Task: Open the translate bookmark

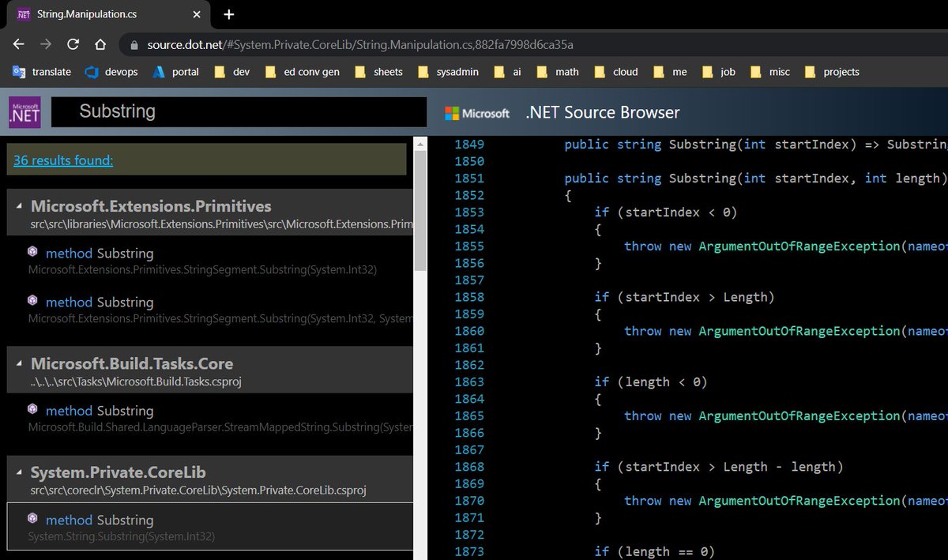Action: pyautogui.click(x=42, y=72)
